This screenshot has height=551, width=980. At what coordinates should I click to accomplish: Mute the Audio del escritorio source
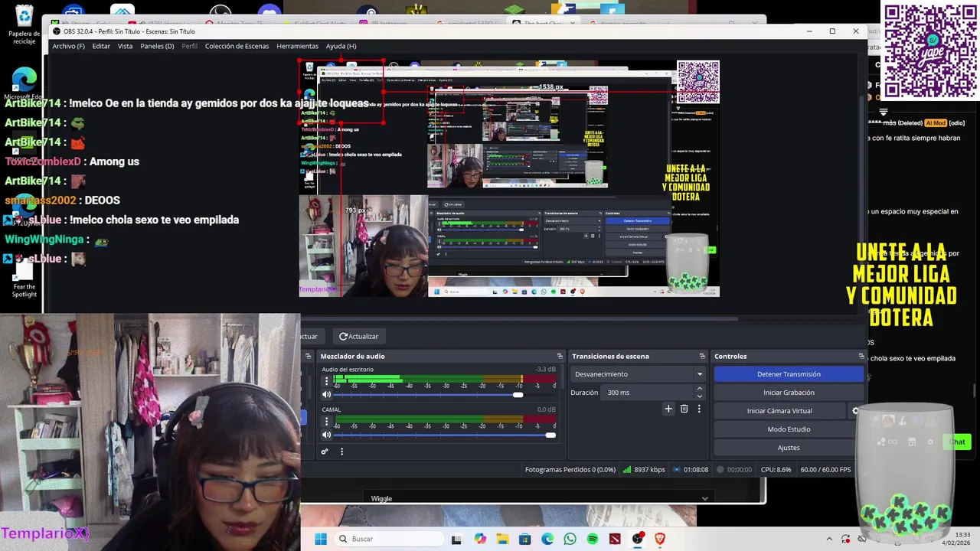pyautogui.click(x=327, y=394)
